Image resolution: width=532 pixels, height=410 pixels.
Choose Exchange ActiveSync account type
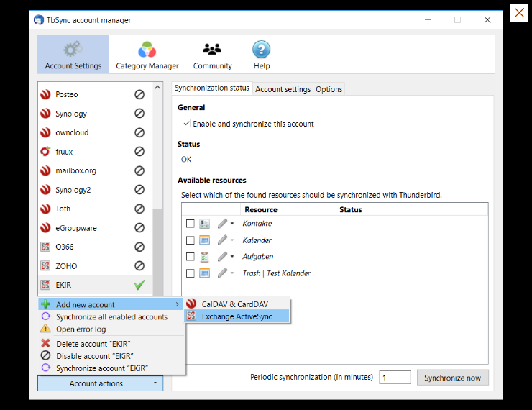[x=237, y=316]
